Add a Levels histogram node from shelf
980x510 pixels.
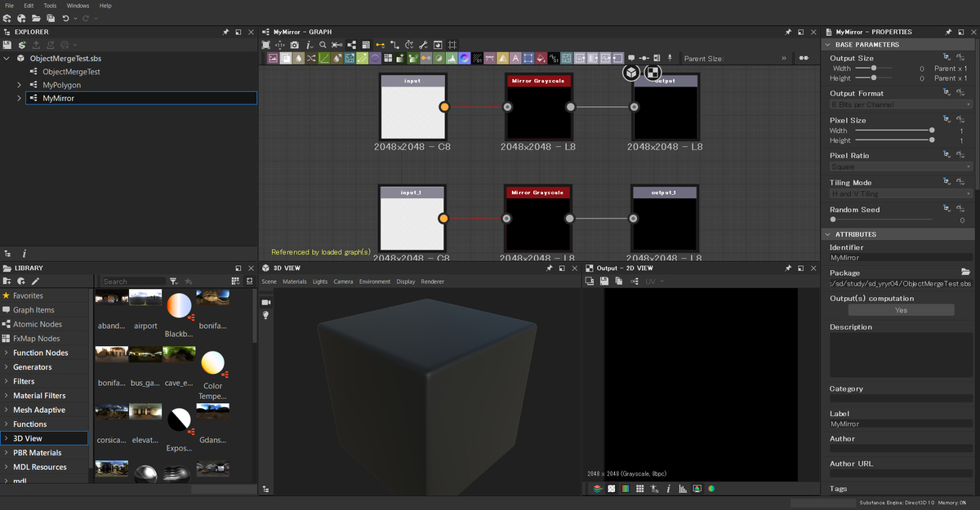(451, 59)
